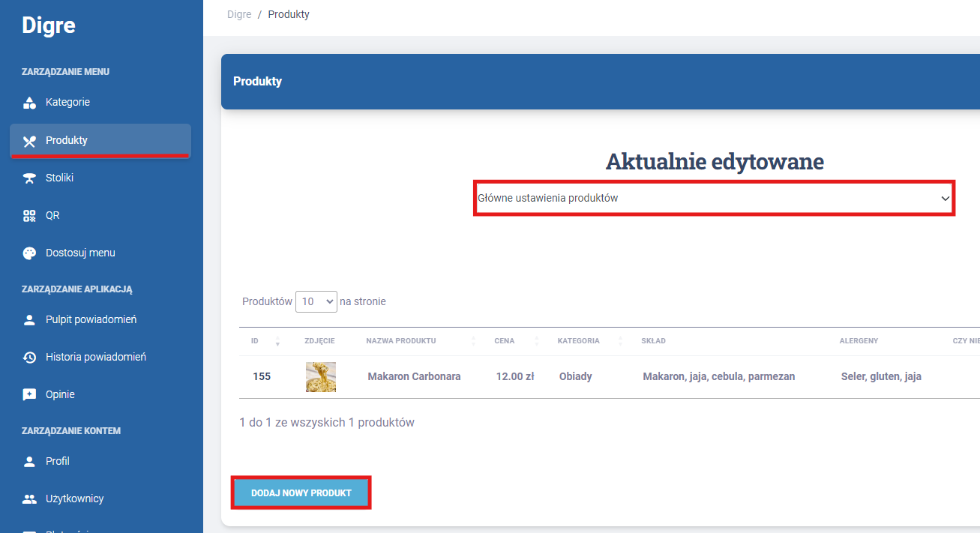Open Stoliki using its table icon
Screen dimensions: 980x533
point(29,178)
